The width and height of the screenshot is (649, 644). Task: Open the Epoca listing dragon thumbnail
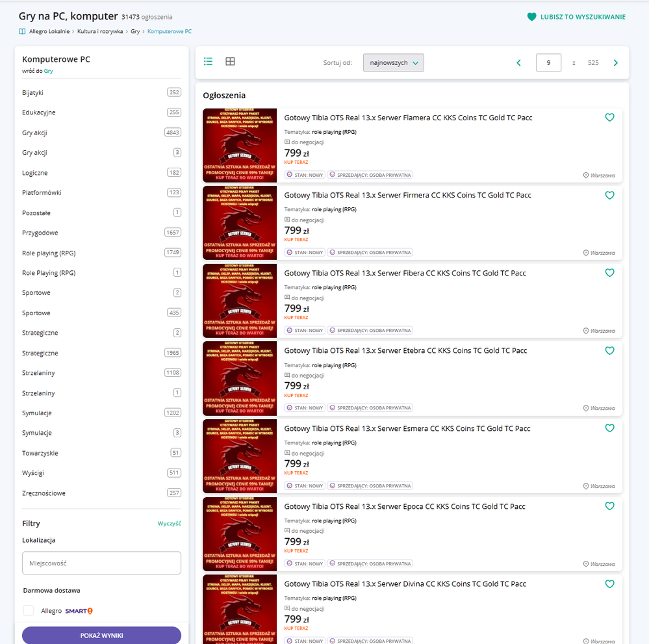tap(240, 534)
